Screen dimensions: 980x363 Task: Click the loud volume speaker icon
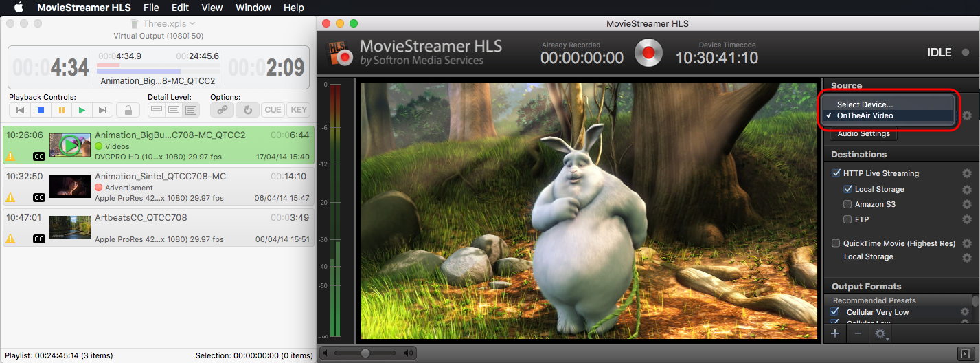(409, 353)
